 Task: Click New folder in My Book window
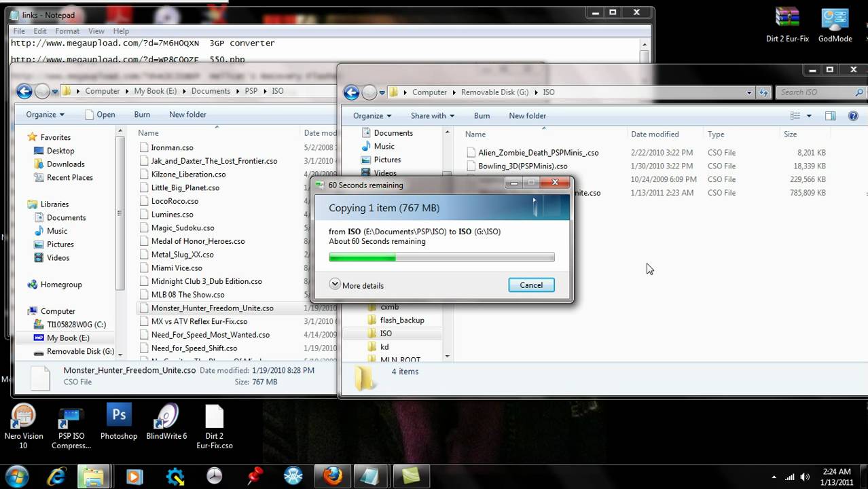coord(187,115)
